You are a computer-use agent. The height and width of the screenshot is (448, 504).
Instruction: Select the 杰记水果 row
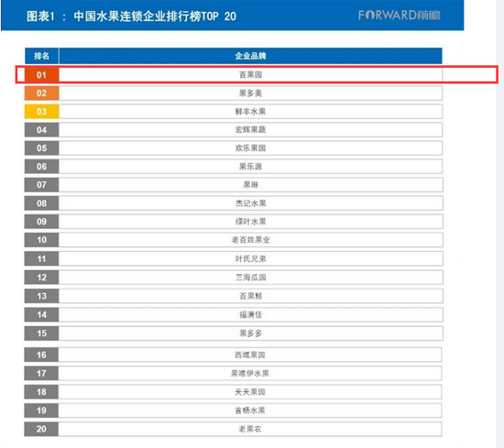(234, 203)
